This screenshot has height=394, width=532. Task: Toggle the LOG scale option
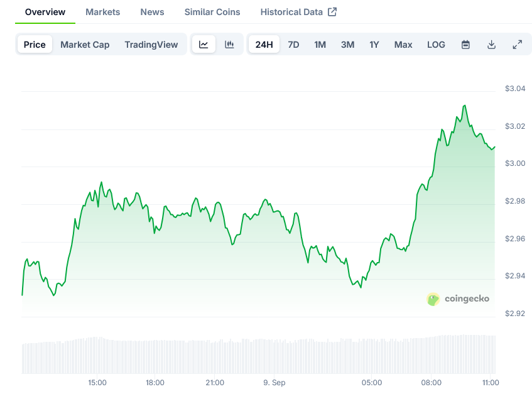pyautogui.click(x=436, y=45)
